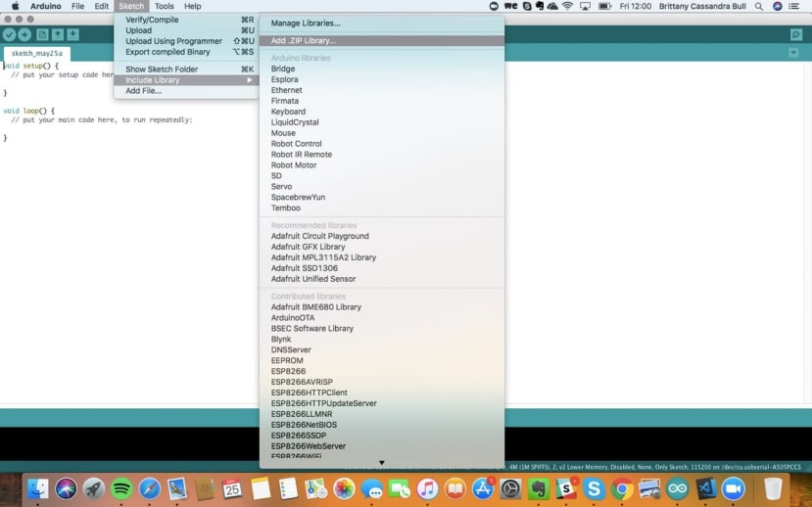
Task: Choose Verify/Compile from Sketch menu
Action: point(186,20)
